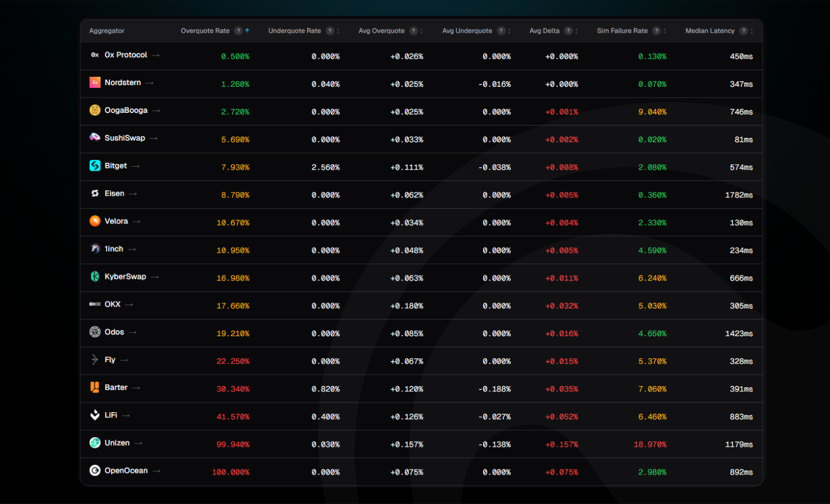Open the OogaBooga aggregator link
This screenshot has height=504, width=830.
pyautogui.click(x=126, y=110)
